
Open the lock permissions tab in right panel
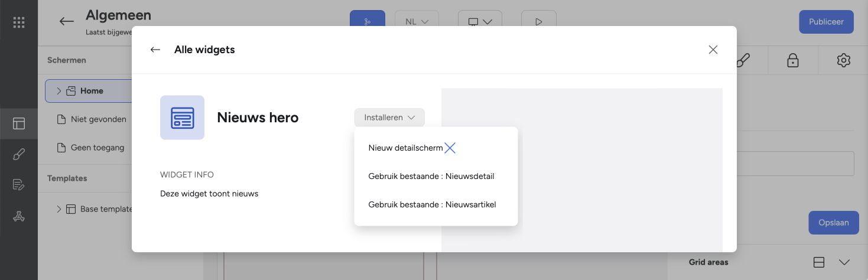(793, 60)
